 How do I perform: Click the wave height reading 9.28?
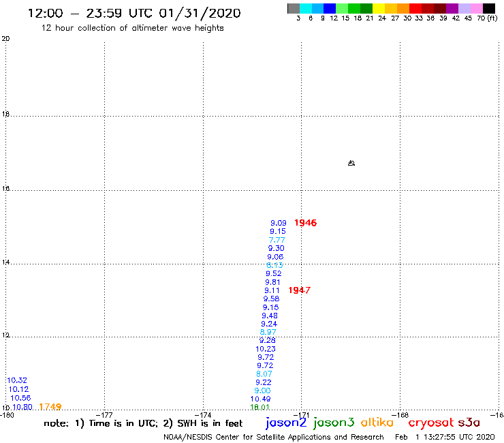tap(268, 340)
